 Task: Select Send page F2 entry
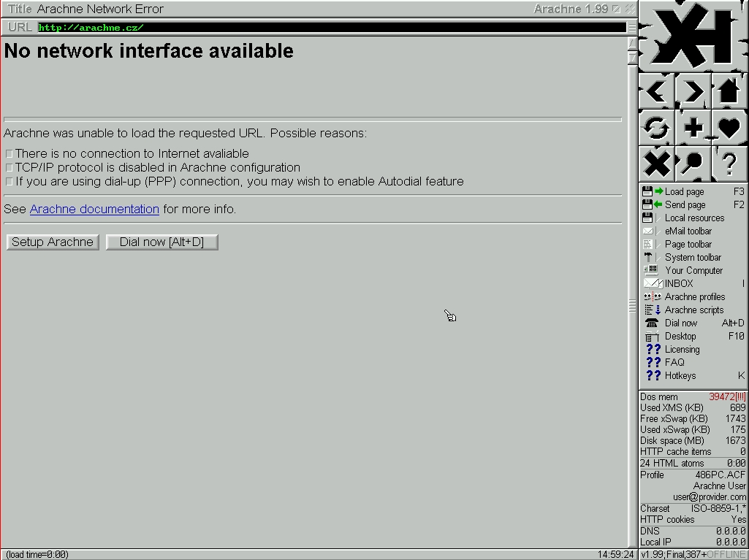(693, 205)
